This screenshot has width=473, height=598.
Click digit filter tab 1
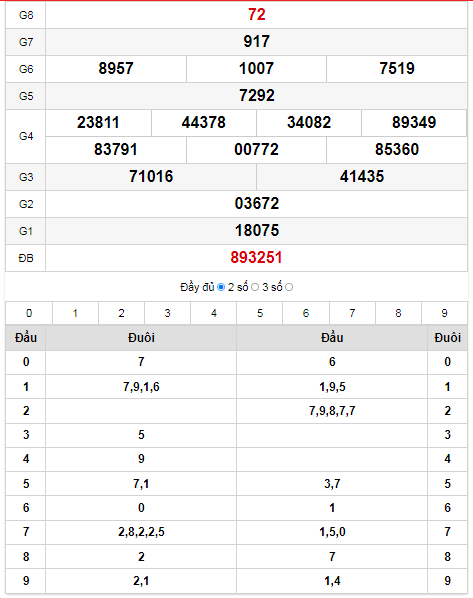75,313
